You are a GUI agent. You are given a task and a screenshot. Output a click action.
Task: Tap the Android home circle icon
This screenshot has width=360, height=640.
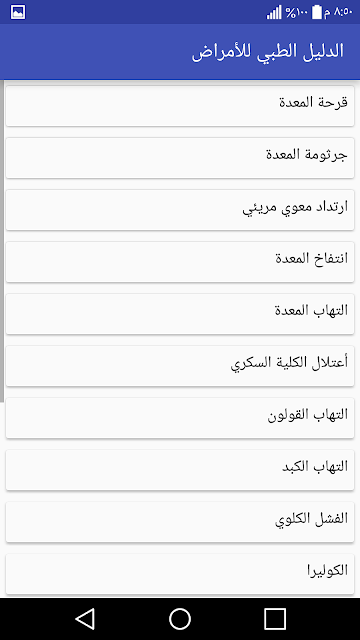click(180, 619)
